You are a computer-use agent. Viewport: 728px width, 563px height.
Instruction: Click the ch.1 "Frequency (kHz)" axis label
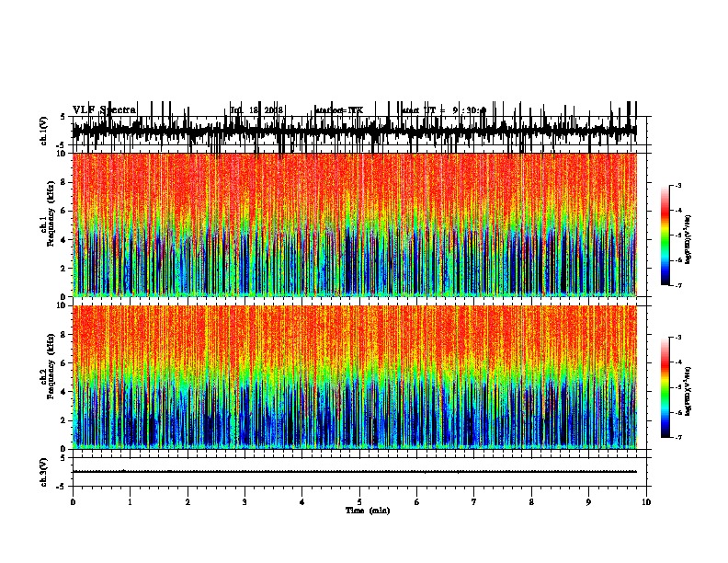(x=51, y=213)
